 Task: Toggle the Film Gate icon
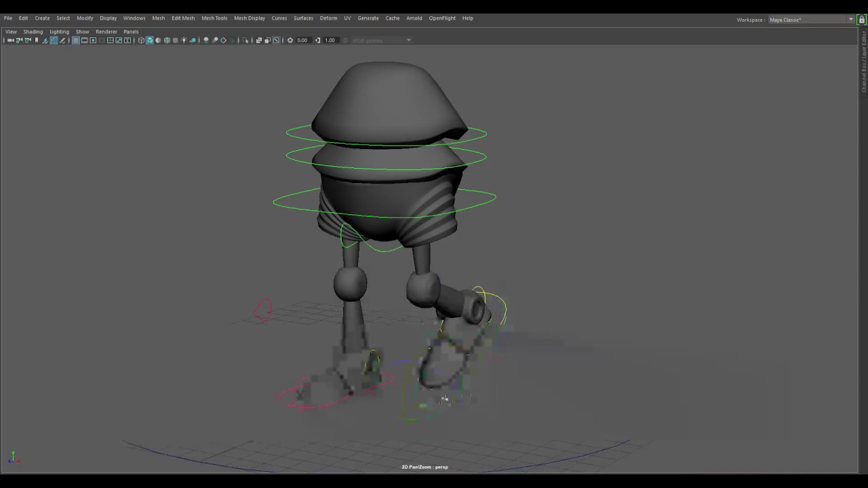point(84,40)
